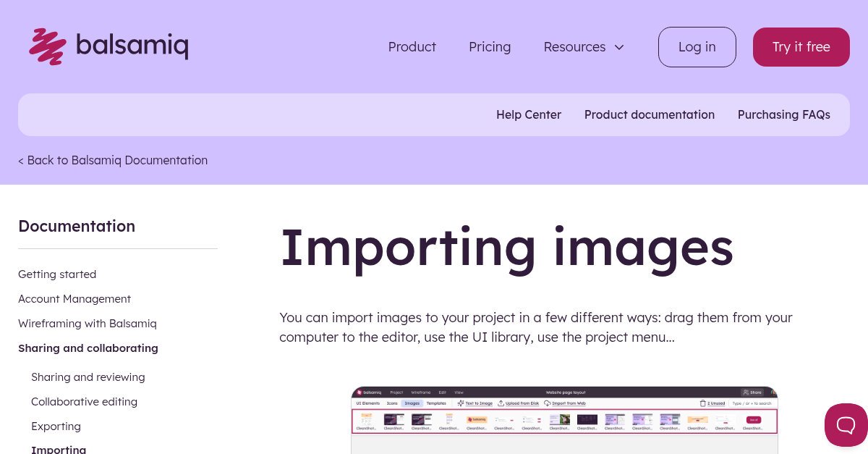Open the first CleanShot image thumbnail
This screenshot has width=868, height=454.
coord(365,419)
